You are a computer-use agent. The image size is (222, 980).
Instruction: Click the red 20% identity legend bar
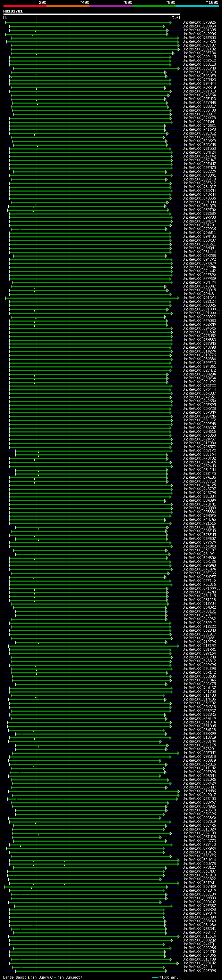click(x=25, y=6)
